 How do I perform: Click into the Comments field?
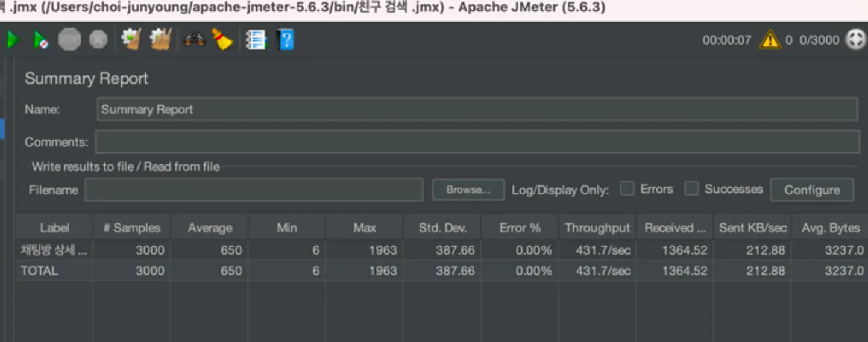(477, 142)
